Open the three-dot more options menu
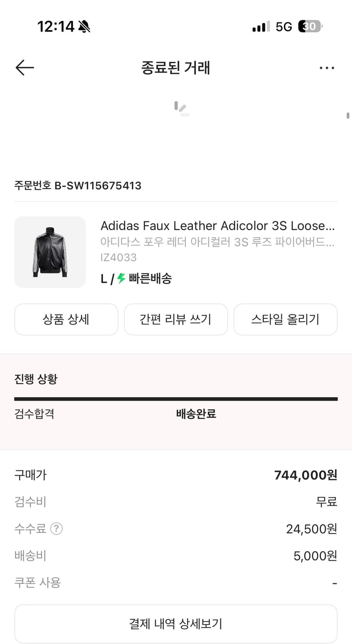Viewport: 352px width, 644px height. [x=327, y=68]
